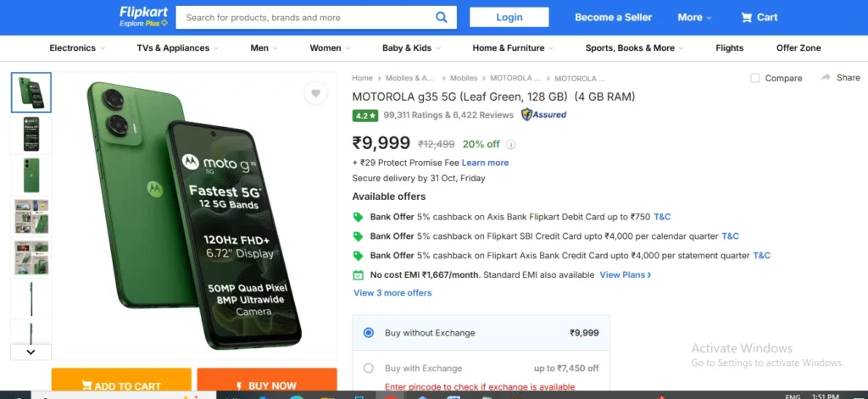This screenshot has width=868, height=399.
Task: Click the Share arrow icon
Action: tap(826, 78)
